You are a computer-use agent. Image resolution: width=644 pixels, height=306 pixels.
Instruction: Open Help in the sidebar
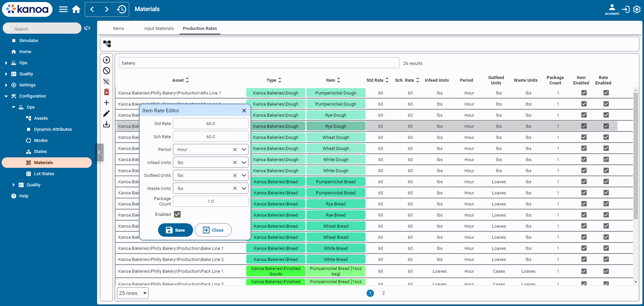pyautogui.click(x=24, y=196)
